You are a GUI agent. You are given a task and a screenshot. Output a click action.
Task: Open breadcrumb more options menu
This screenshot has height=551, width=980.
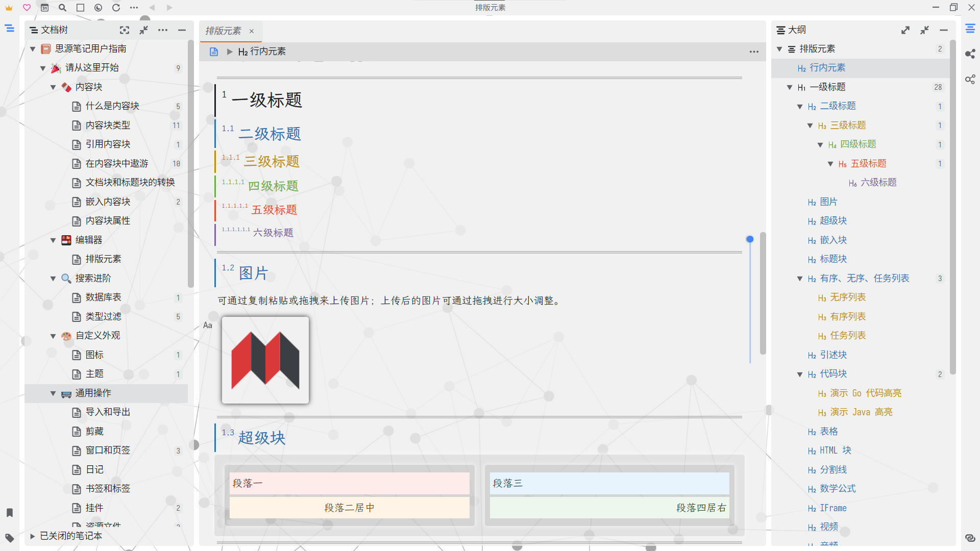[753, 52]
